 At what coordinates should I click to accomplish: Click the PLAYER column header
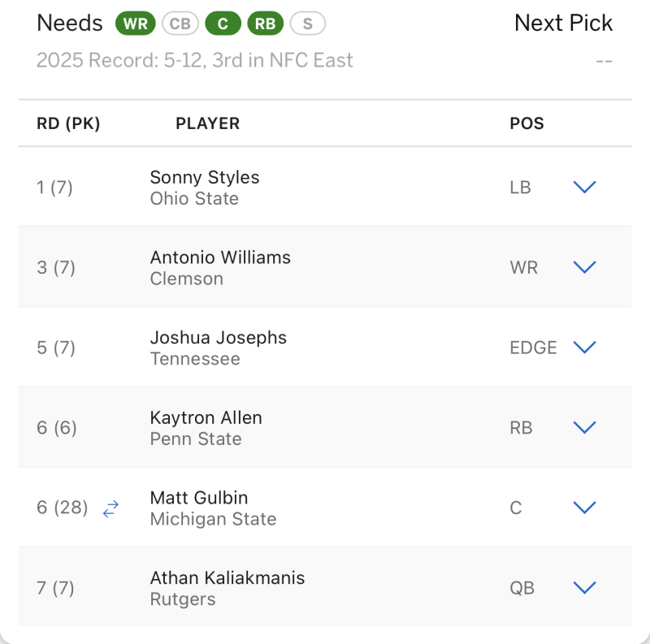point(208,123)
